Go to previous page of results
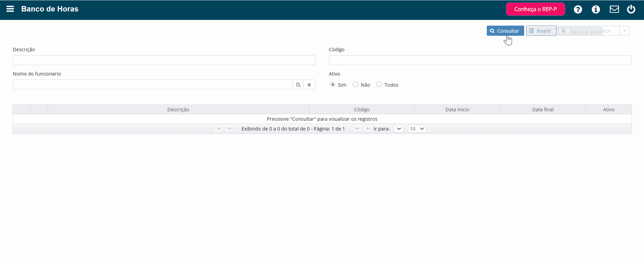 pos(229,128)
